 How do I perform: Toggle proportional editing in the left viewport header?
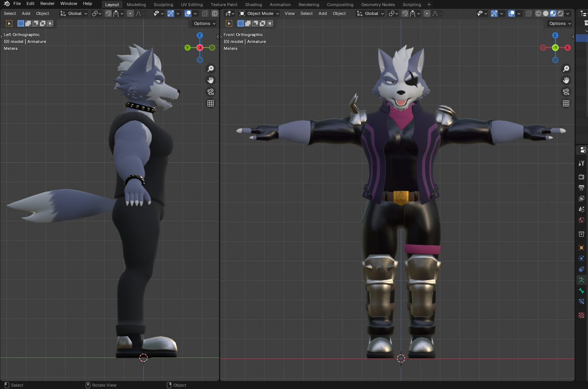(130, 13)
